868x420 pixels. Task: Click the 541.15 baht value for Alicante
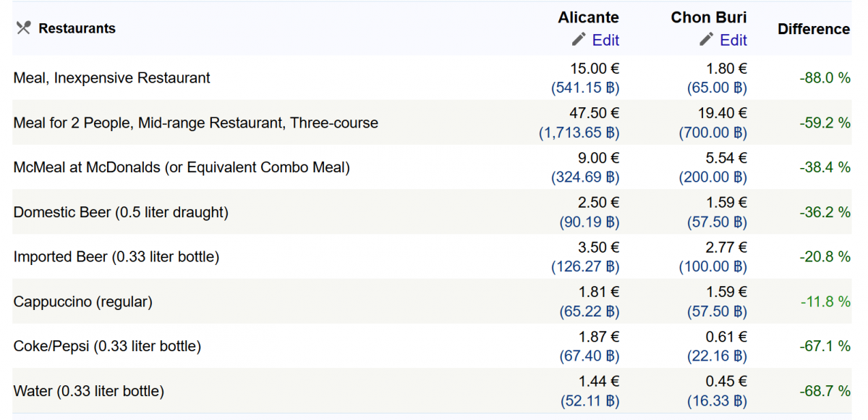point(585,88)
